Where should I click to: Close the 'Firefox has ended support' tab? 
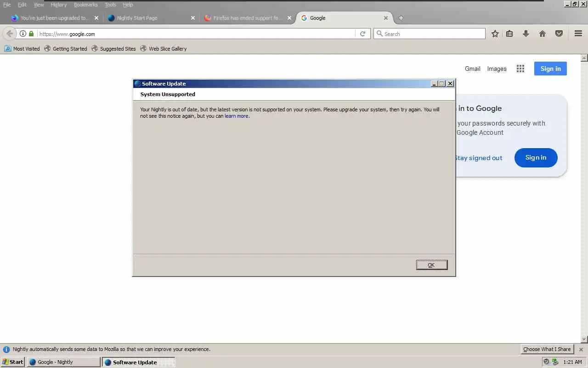(x=289, y=18)
